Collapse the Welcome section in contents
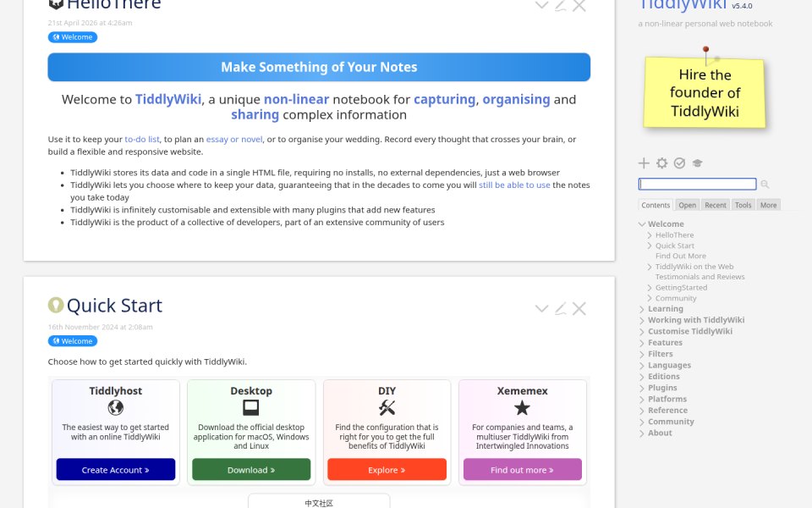Screen dimensions: 812x508 point(642,224)
